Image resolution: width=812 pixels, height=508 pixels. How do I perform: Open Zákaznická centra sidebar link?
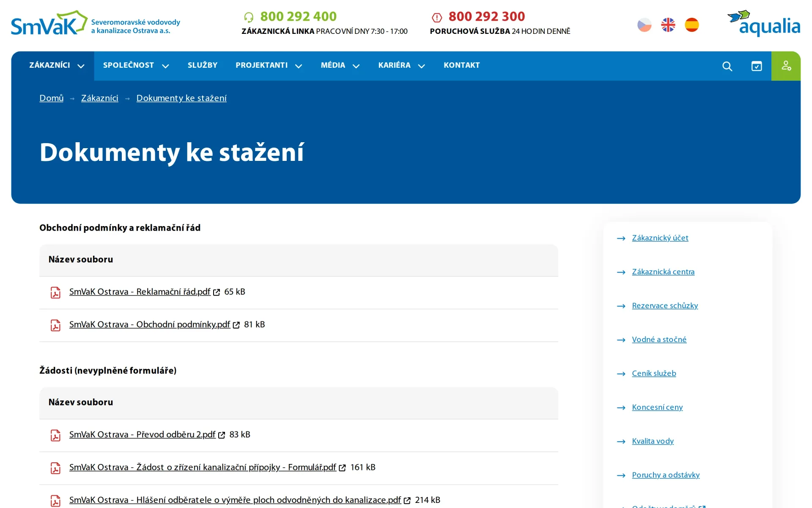point(663,272)
